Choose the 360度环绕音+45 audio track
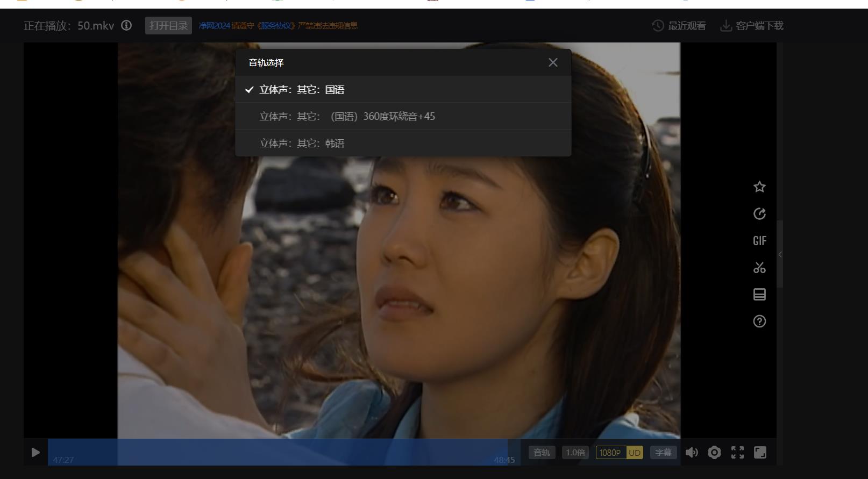This screenshot has width=868, height=479. point(403,116)
